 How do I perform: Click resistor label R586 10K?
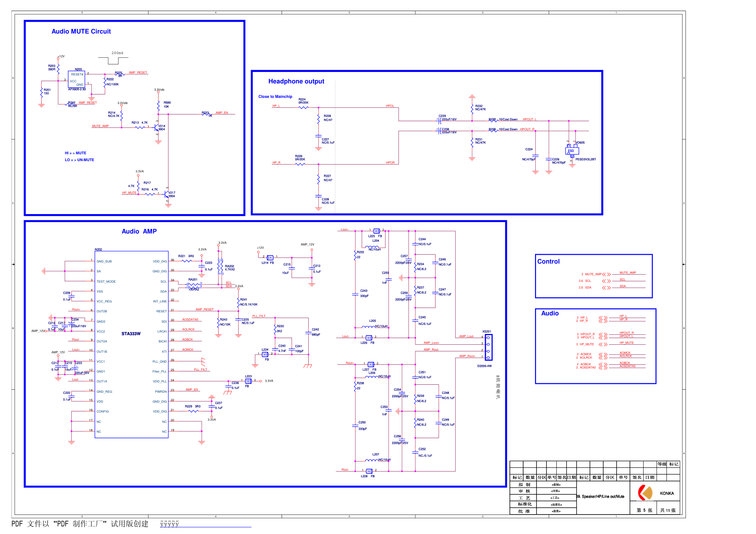[x=167, y=105]
